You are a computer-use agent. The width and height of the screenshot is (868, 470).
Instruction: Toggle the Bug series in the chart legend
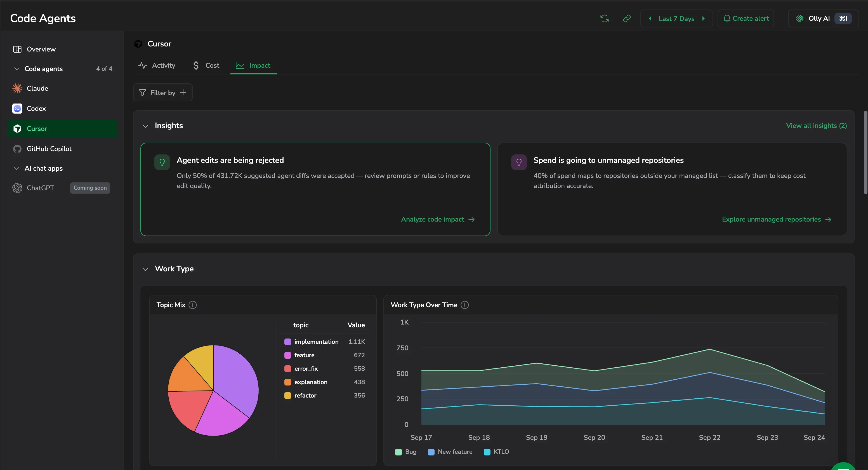point(406,452)
